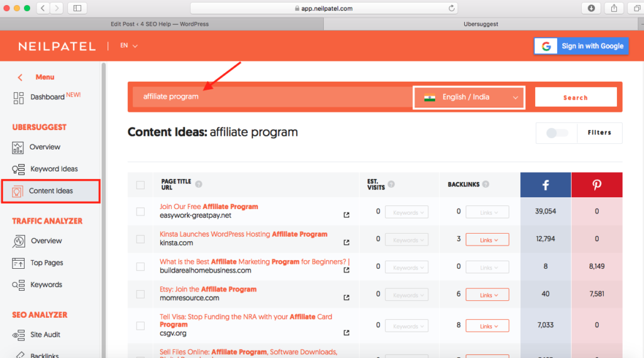
Task: Expand Keywords dropdown for kinsta.com row
Action: tap(407, 240)
